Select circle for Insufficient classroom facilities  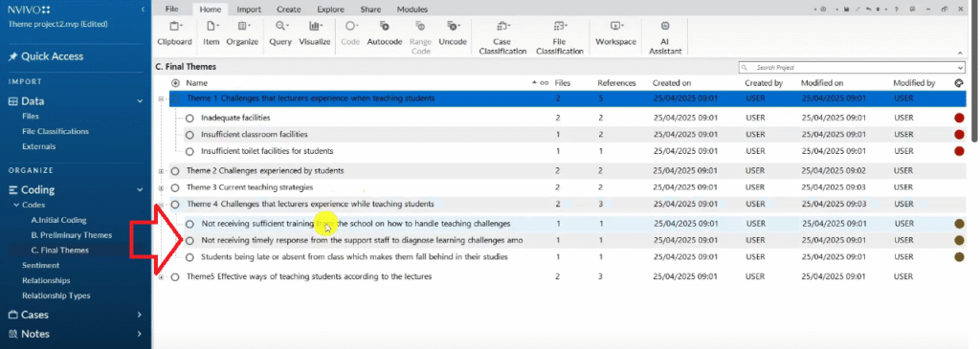(189, 134)
